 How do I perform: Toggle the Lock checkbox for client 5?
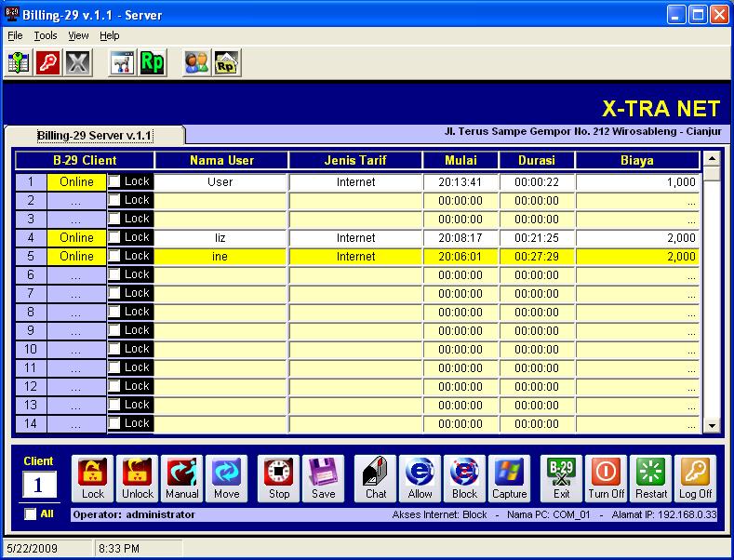click(114, 256)
